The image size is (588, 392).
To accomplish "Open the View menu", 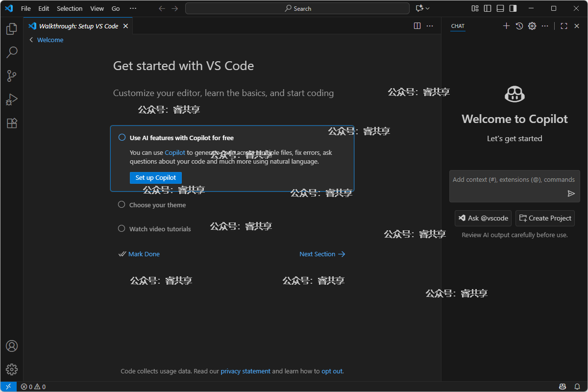I will (97, 8).
